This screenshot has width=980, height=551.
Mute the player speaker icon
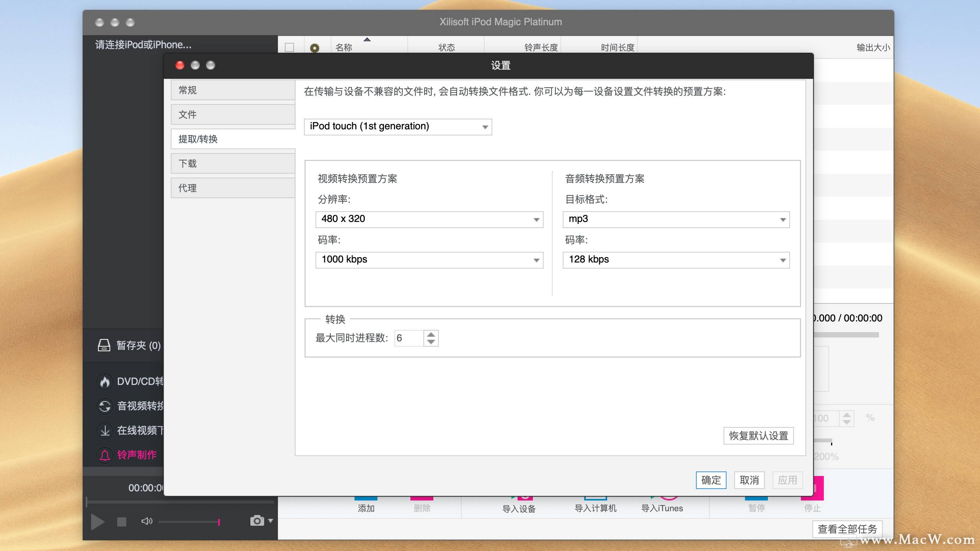tap(147, 521)
